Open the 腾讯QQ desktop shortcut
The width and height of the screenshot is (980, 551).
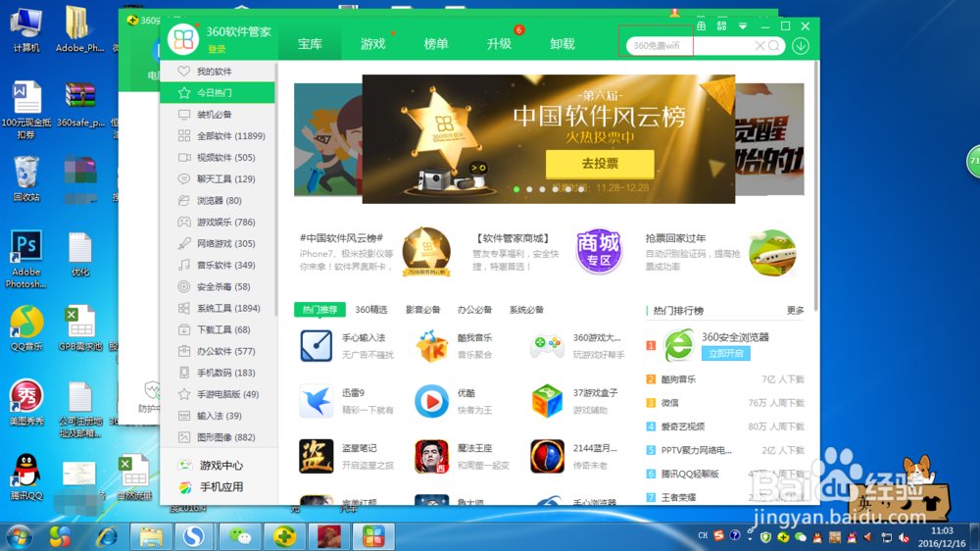point(26,477)
